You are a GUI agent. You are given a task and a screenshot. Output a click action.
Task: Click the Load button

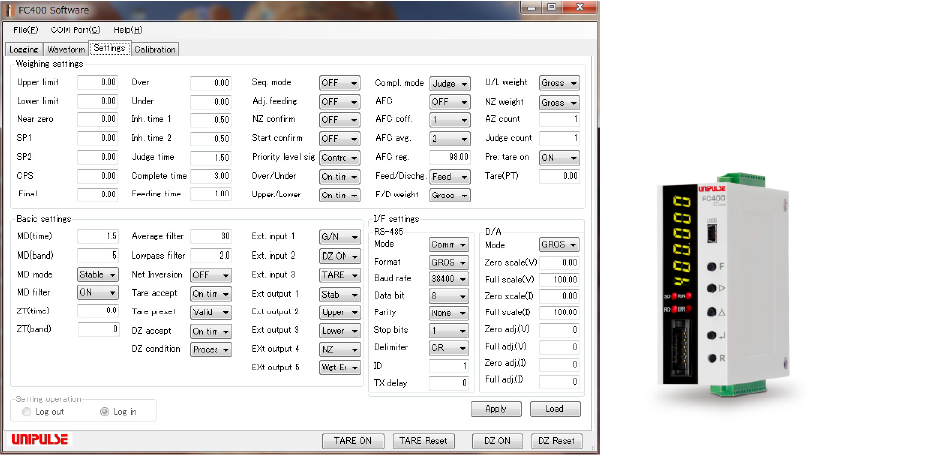coord(555,409)
